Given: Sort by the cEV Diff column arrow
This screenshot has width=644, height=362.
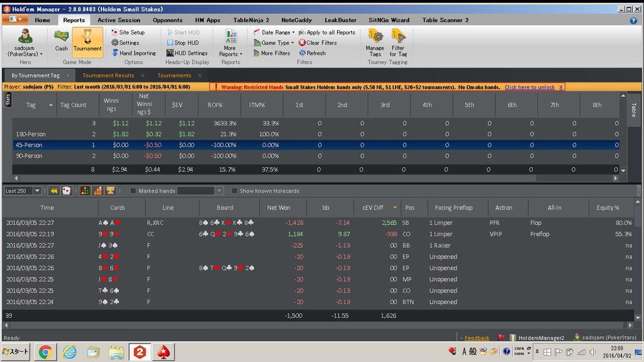Looking at the screenshot, I should [395, 207].
